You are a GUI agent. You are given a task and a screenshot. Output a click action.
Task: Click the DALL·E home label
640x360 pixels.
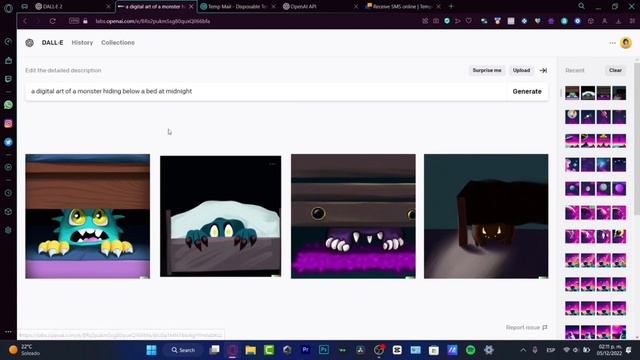point(52,42)
